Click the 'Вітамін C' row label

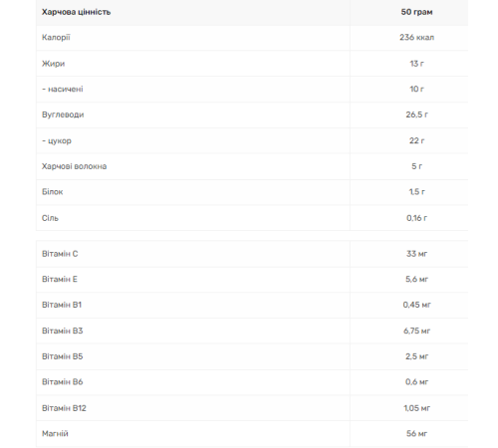coord(60,254)
